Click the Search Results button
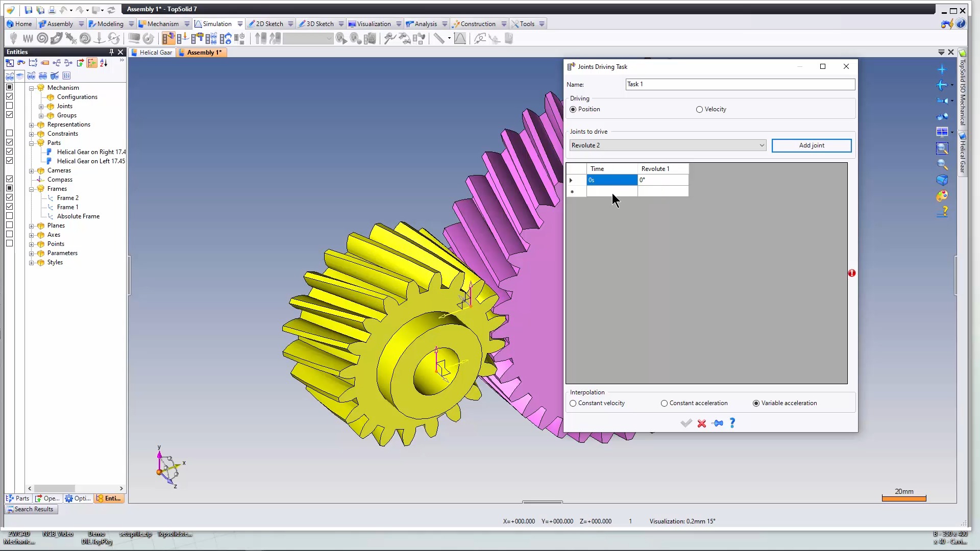980x551 pixels. pos(31,509)
